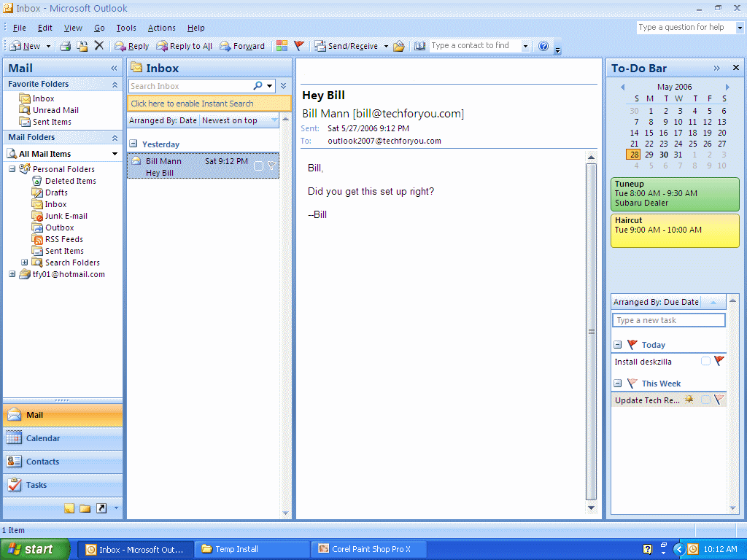This screenshot has width=747, height=560.
Task: Click the Delete X icon in toolbar
Action: (x=99, y=46)
